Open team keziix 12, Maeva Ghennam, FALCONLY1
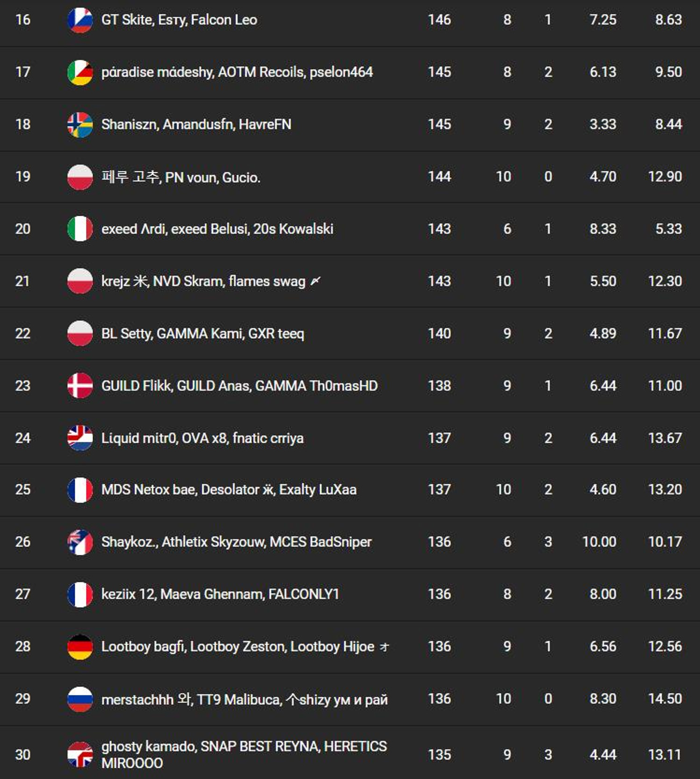 (220, 594)
